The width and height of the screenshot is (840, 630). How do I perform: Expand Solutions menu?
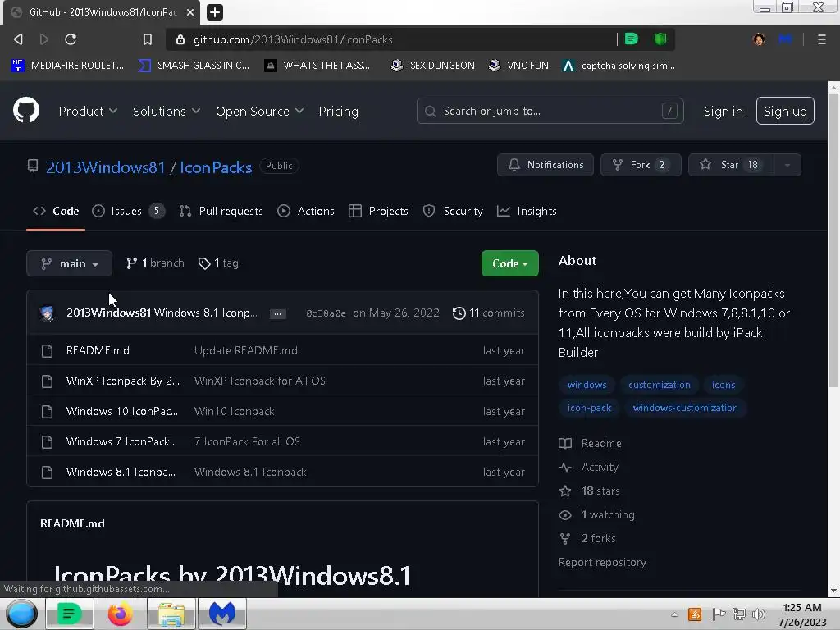pos(167,111)
